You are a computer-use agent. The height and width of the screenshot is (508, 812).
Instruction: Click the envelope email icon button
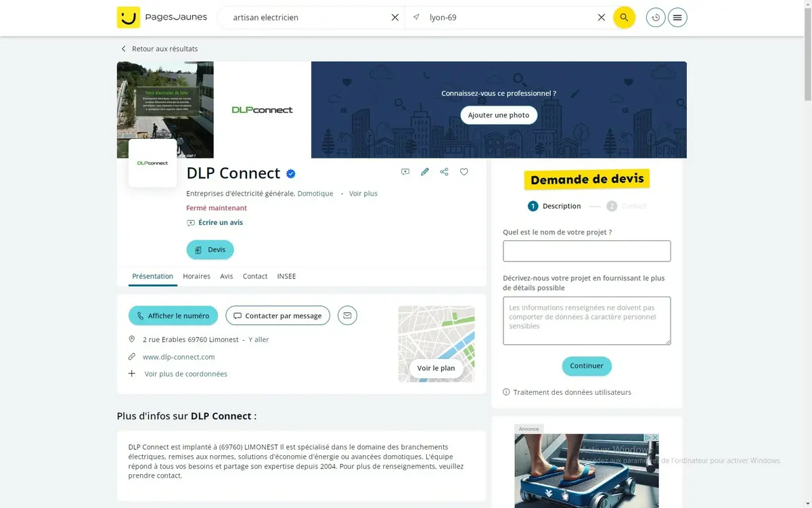point(347,316)
